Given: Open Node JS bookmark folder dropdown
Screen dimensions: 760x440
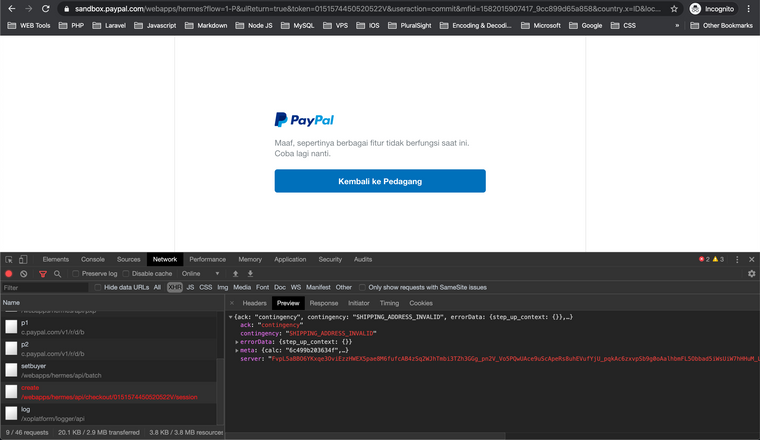Looking at the screenshot, I should (x=253, y=25).
